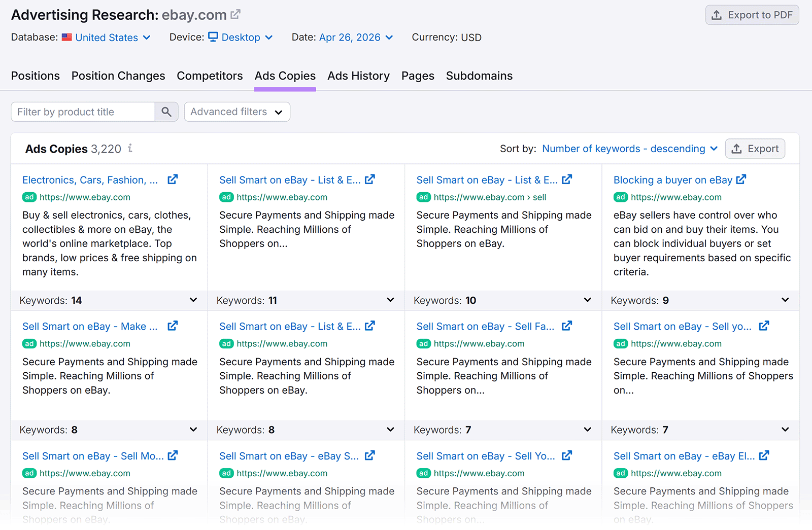Expand the Keywords: 14 row
The image size is (812, 530).
pyautogui.click(x=109, y=300)
